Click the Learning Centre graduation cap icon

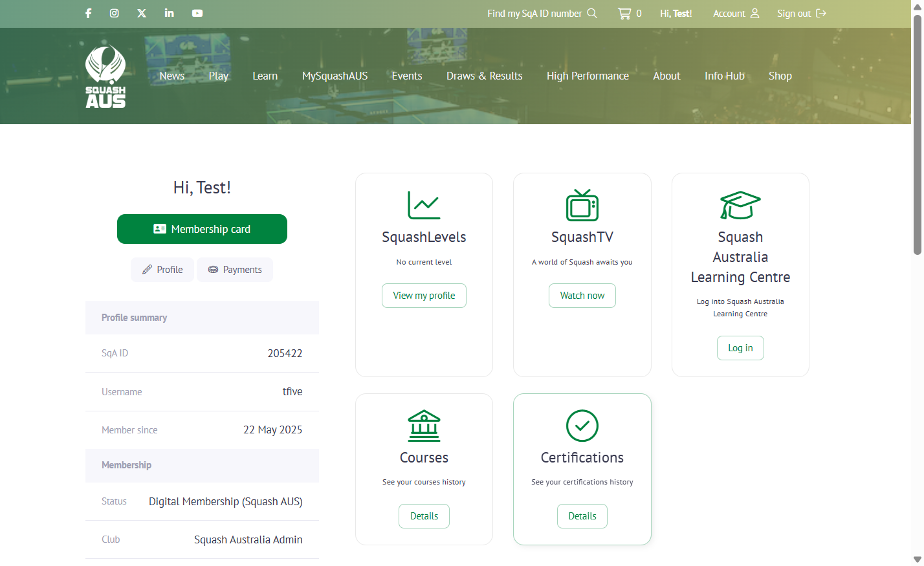pyautogui.click(x=740, y=205)
